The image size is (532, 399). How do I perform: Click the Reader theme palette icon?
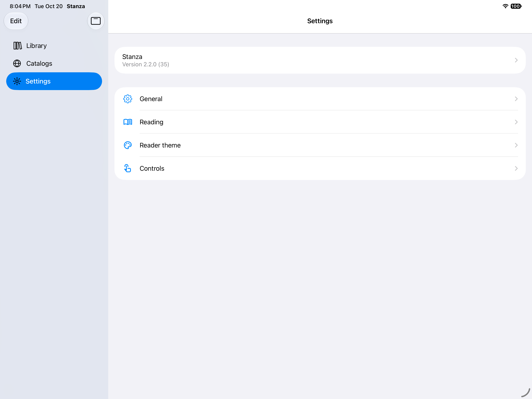coord(128,145)
